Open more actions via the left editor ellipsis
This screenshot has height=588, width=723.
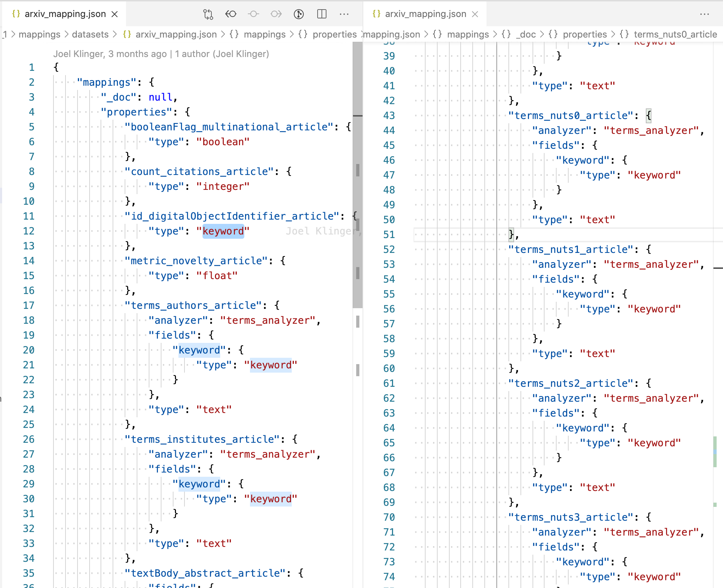[x=344, y=14]
